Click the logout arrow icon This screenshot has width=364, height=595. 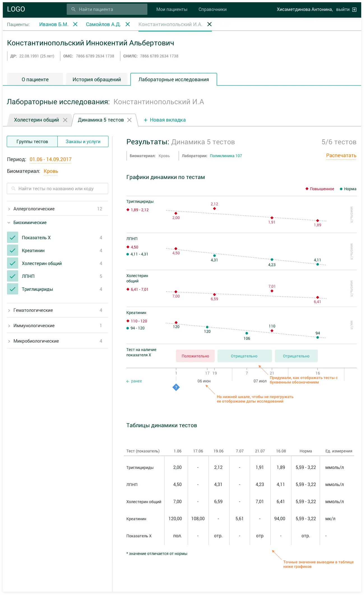[x=354, y=10]
